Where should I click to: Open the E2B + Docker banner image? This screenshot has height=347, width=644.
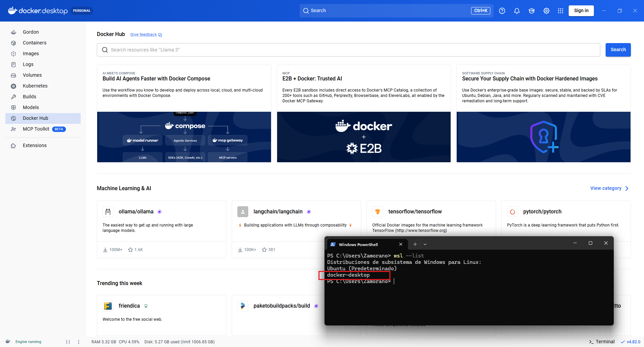click(364, 137)
